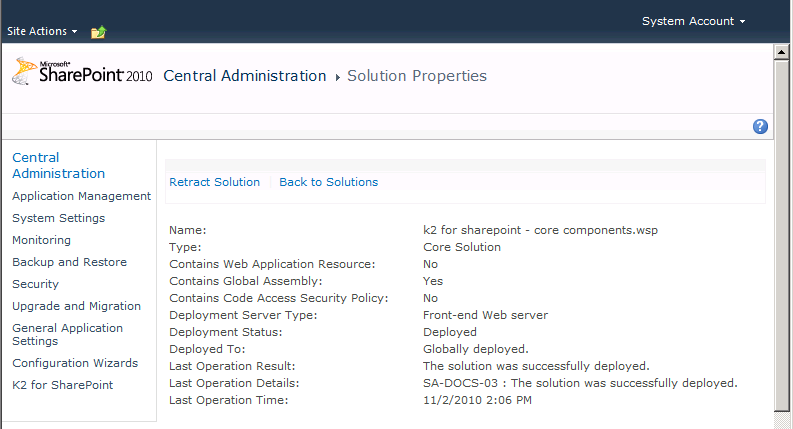Click the 'Globally deployed.' value
This screenshot has height=429, width=793.
[x=475, y=349]
